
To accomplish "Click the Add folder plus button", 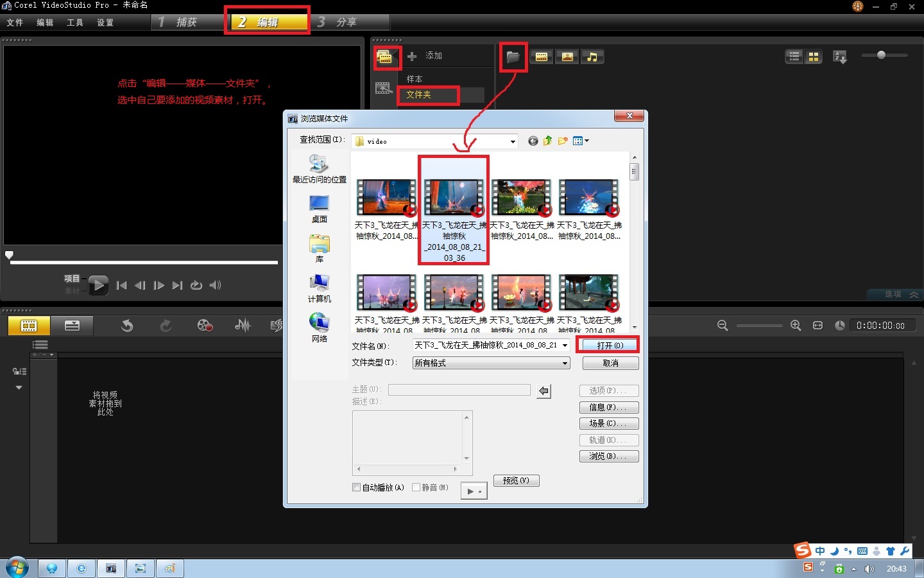I will pos(412,56).
